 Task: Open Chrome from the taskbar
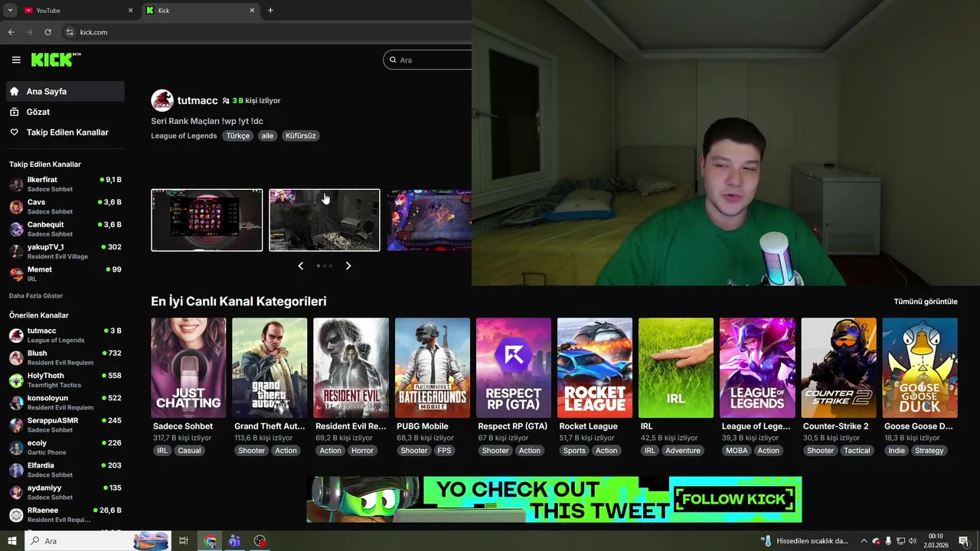(210, 541)
